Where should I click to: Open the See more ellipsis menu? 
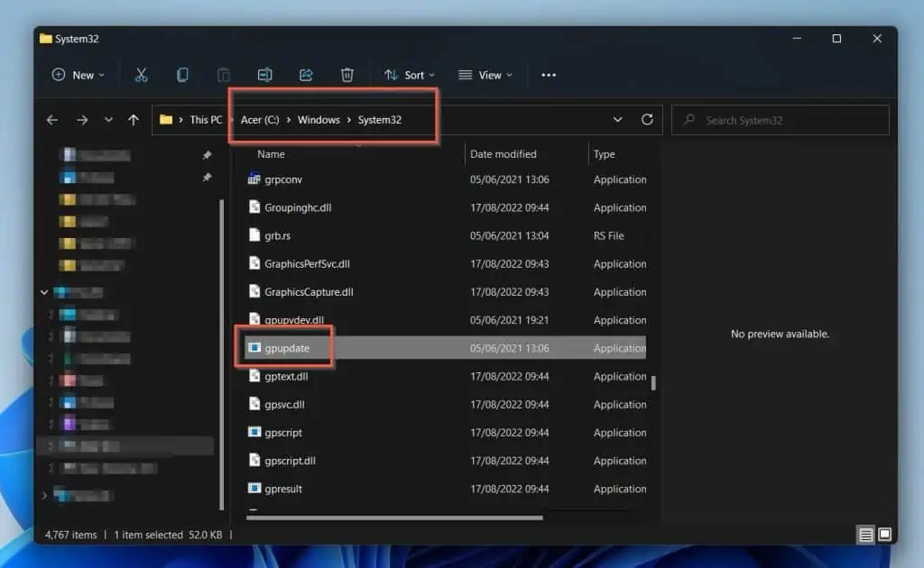[x=549, y=75]
